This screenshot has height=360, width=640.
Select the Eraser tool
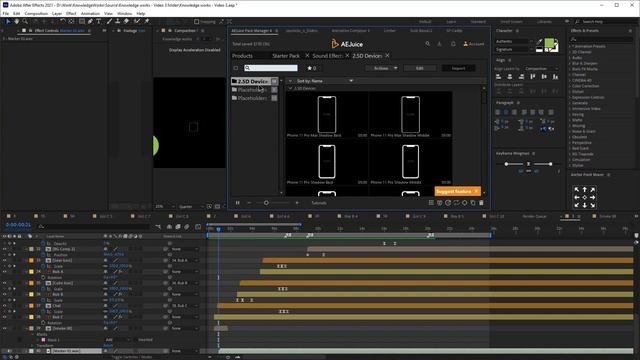[x=127, y=21]
